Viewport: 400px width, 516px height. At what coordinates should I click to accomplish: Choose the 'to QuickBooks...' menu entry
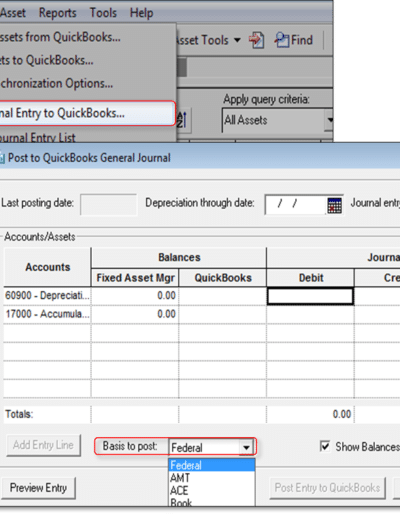click(x=87, y=60)
